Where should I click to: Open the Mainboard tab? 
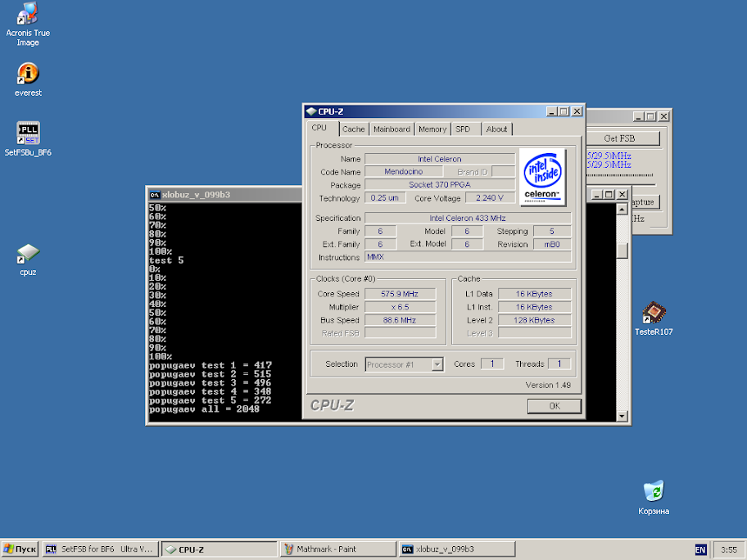(392, 129)
